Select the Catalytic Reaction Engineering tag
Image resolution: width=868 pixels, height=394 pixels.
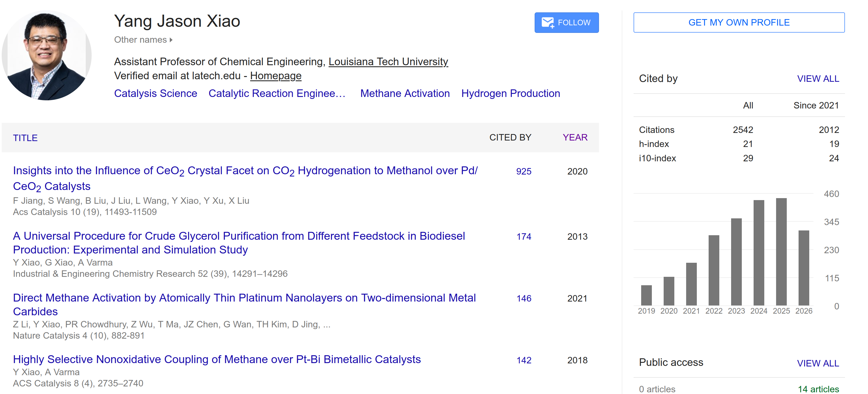(x=277, y=93)
